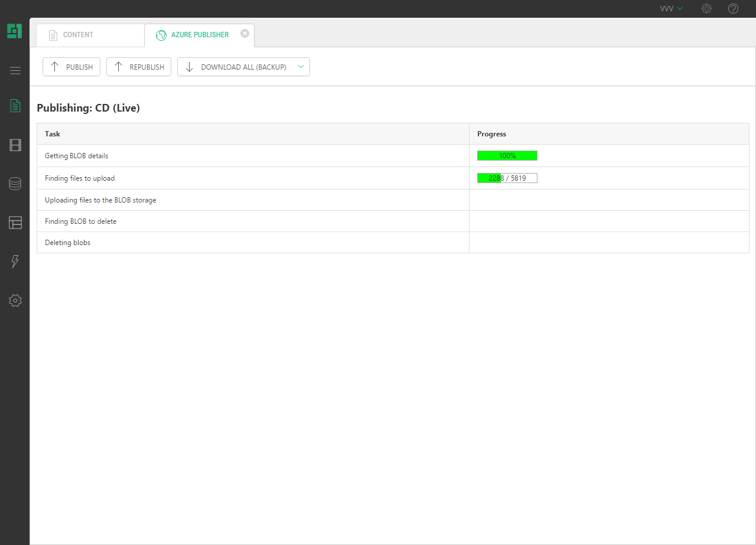Screen dimensions: 756x545
Task: Expand the VVV user dropdown
Action: click(672, 9)
